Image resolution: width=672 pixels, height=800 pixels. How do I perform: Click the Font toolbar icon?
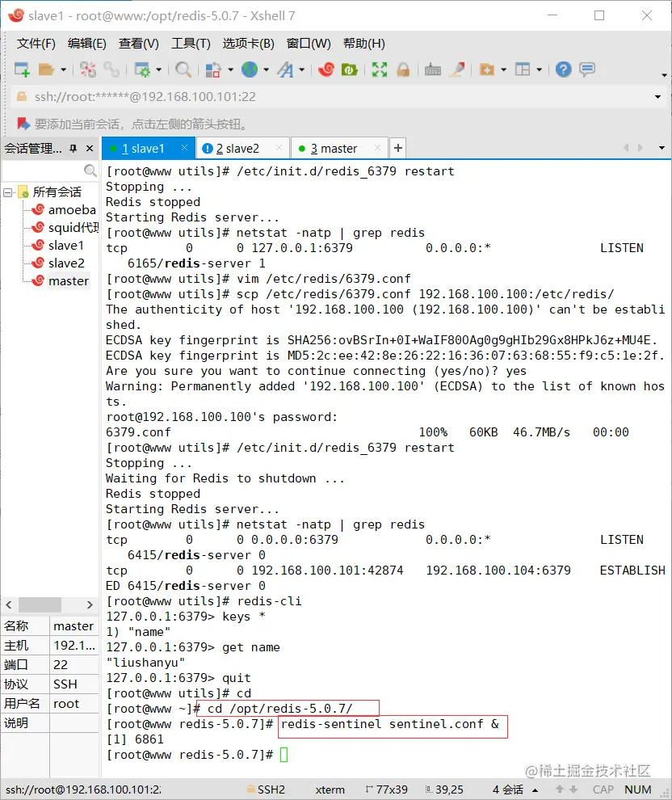point(286,69)
